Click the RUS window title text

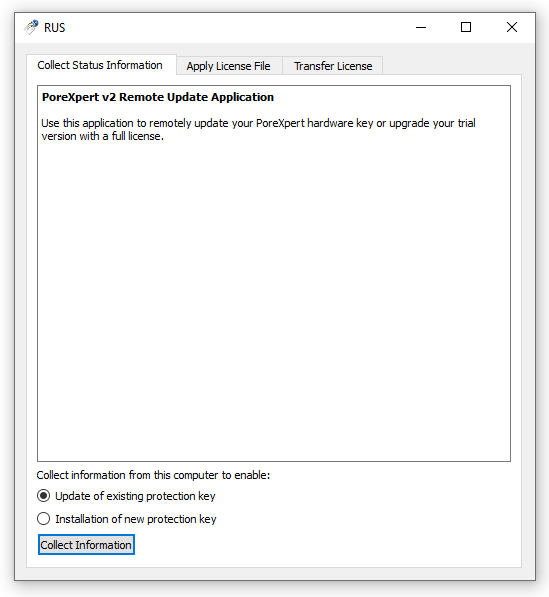coord(54,28)
